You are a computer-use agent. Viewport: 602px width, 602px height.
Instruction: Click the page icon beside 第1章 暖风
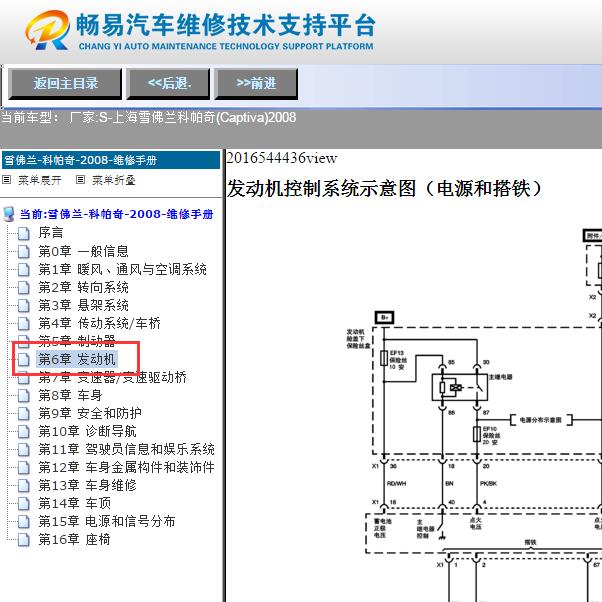(24, 270)
